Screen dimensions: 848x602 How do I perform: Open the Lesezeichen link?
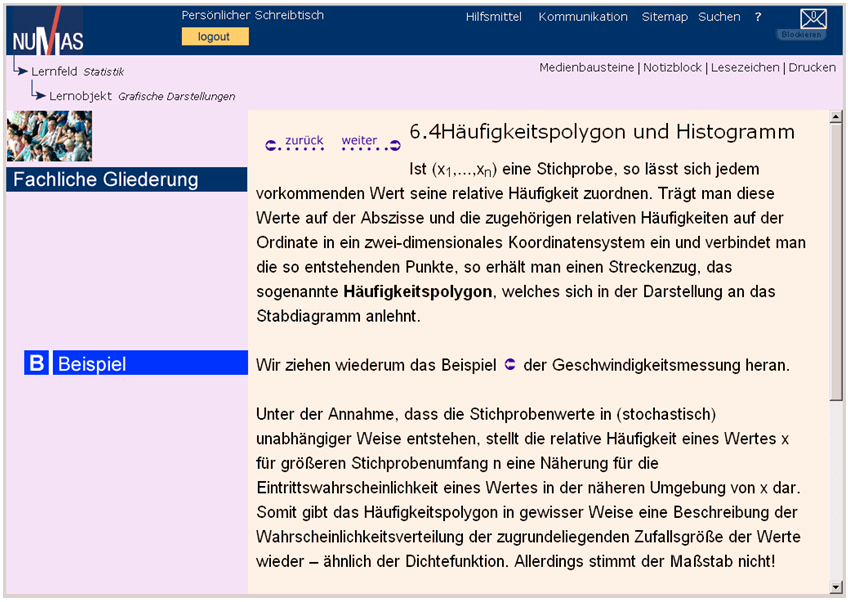point(745,68)
